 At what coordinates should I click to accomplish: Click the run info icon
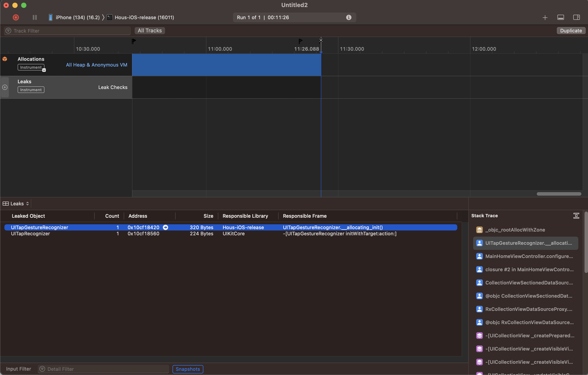(x=348, y=17)
